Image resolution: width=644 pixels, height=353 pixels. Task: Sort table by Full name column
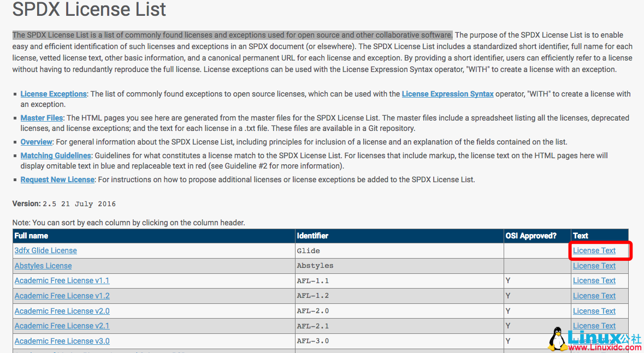[x=31, y=236]
